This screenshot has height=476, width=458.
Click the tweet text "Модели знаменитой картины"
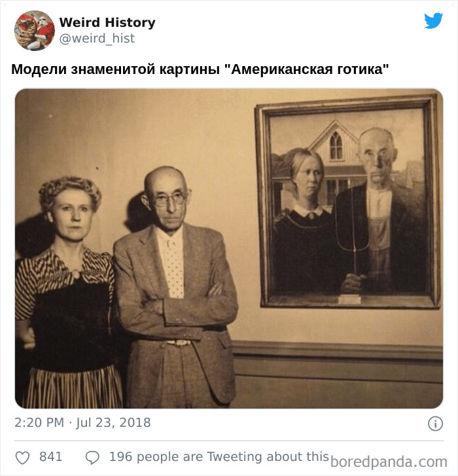(115, 69)
